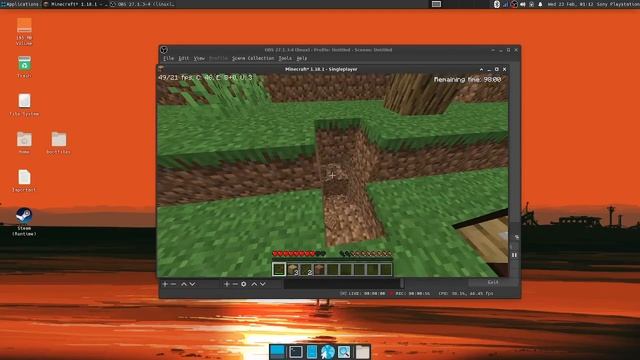
Task: Click the CPU usage readout in OBS status bar
Action: pyautogui.click(x=466, y=293)
